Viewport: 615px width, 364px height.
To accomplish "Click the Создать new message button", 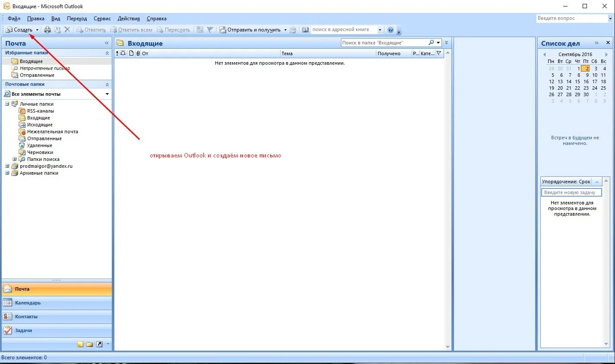I will tap(19, 30).
